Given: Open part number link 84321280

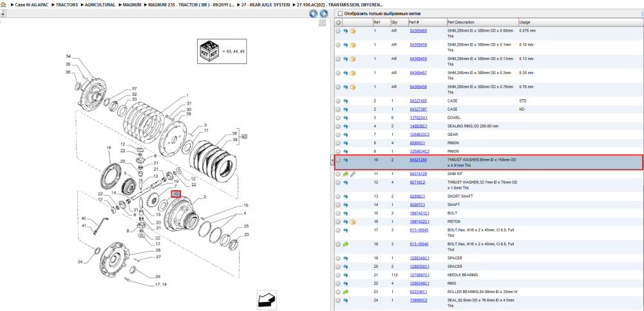Looking at the screenshot, I should 418,160.
